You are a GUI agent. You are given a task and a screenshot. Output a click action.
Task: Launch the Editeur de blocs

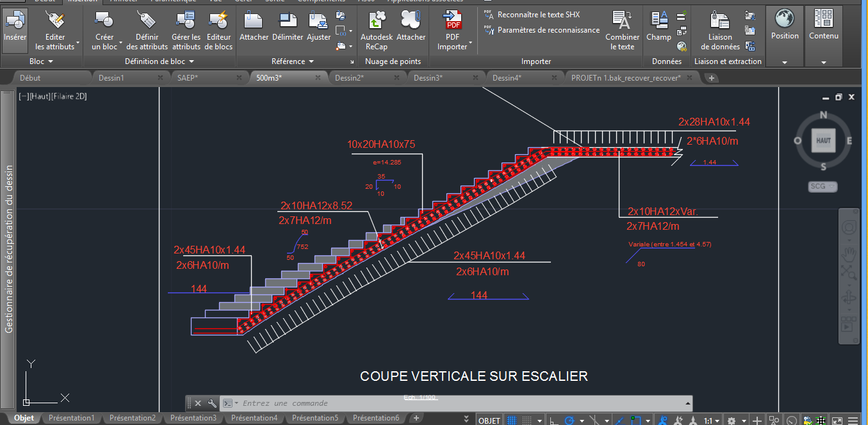(219, 29)
